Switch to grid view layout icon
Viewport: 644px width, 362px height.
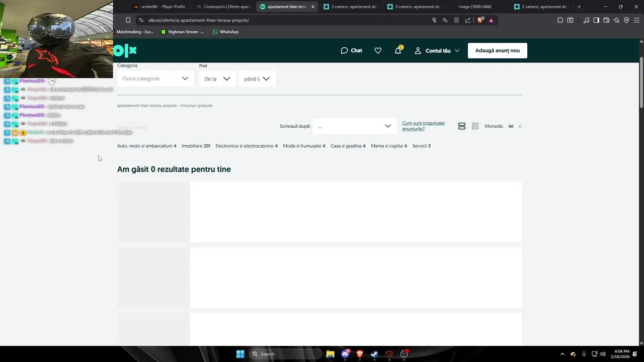(x=475, y=126)
